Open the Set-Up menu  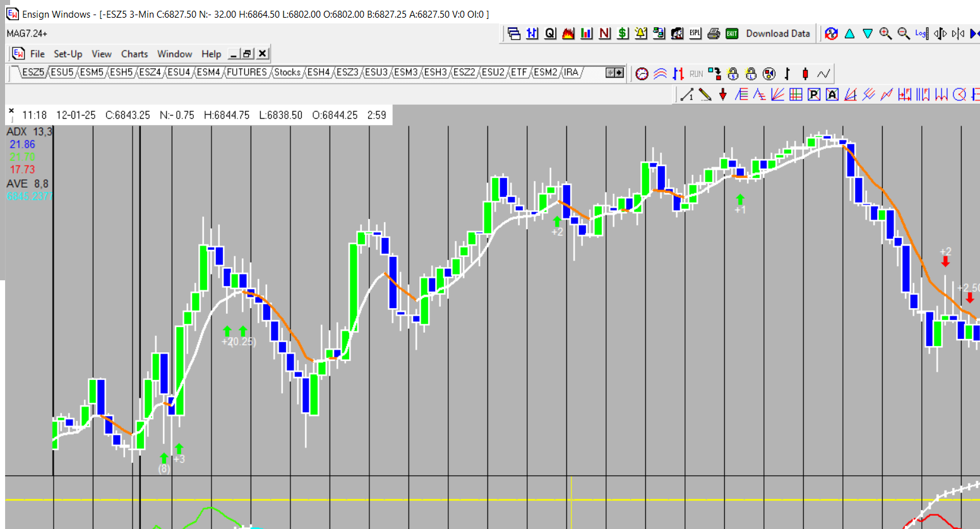[x=68, y=54]
